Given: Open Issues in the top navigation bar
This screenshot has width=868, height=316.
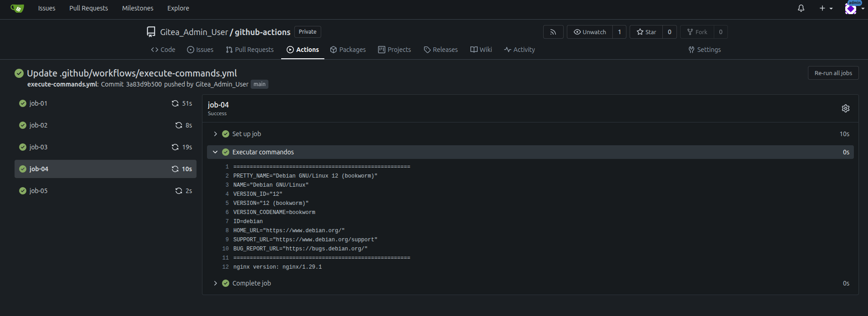Looking at the screenshot, I should [47, 8].
